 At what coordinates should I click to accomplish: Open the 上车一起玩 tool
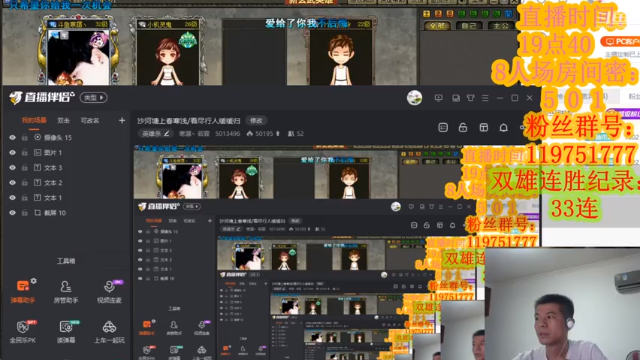(x=109, y=331)
